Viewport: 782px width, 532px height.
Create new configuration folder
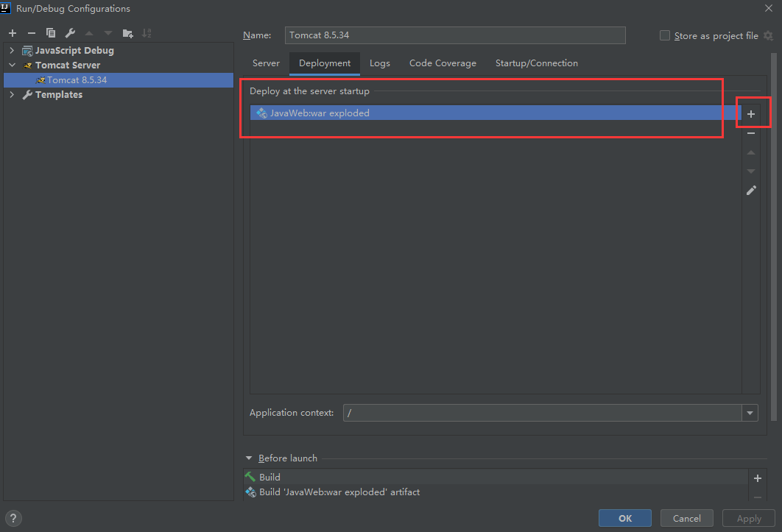127,33
